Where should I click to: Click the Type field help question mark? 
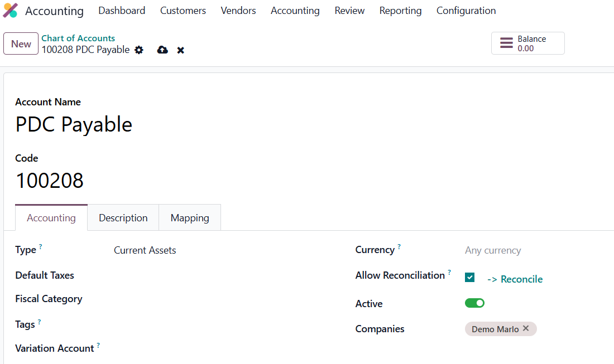point(41,246)
